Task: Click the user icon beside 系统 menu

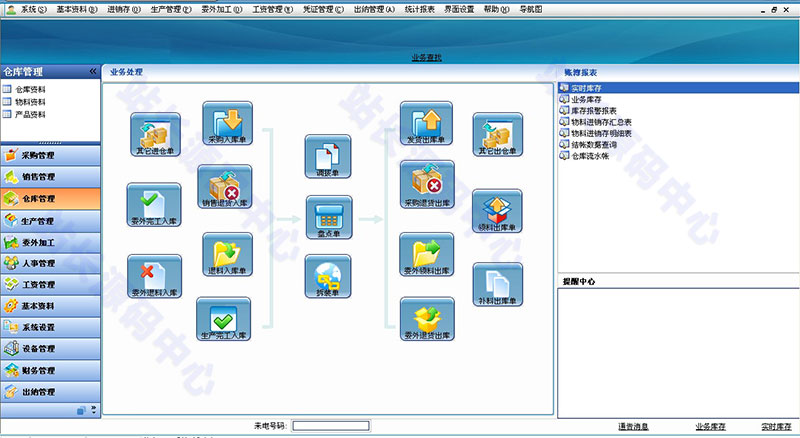Action: 11,9
